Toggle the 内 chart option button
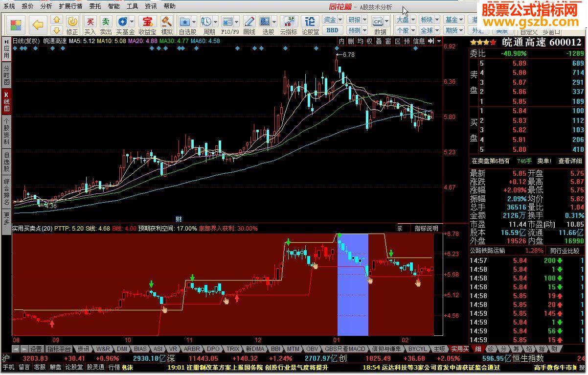Screen dimensions: 588x375 [342, 41]
